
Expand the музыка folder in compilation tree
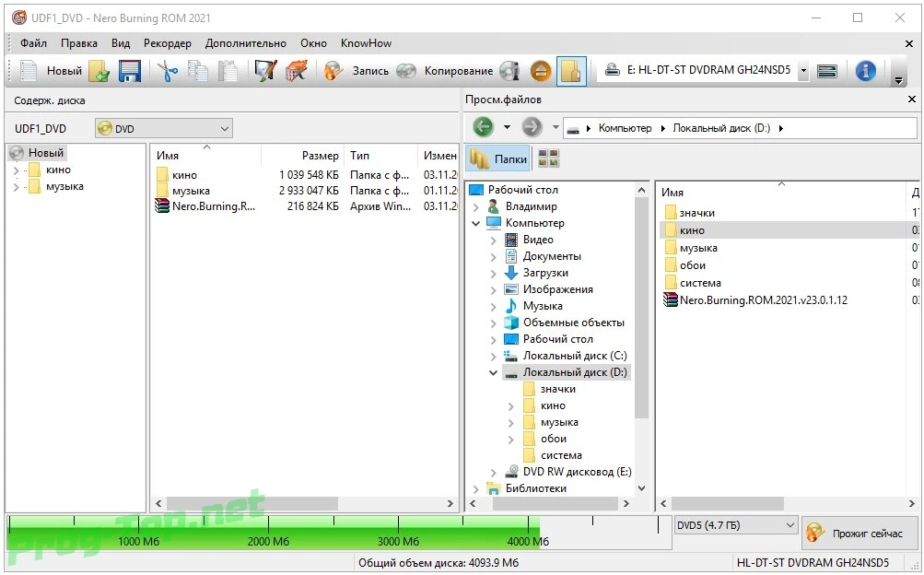[x=16, y=187]
